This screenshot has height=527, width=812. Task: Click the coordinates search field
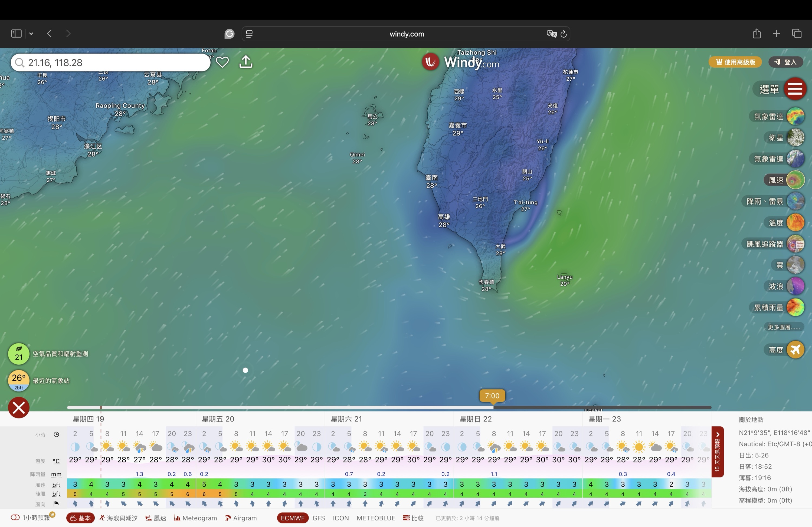pos(110,62)
